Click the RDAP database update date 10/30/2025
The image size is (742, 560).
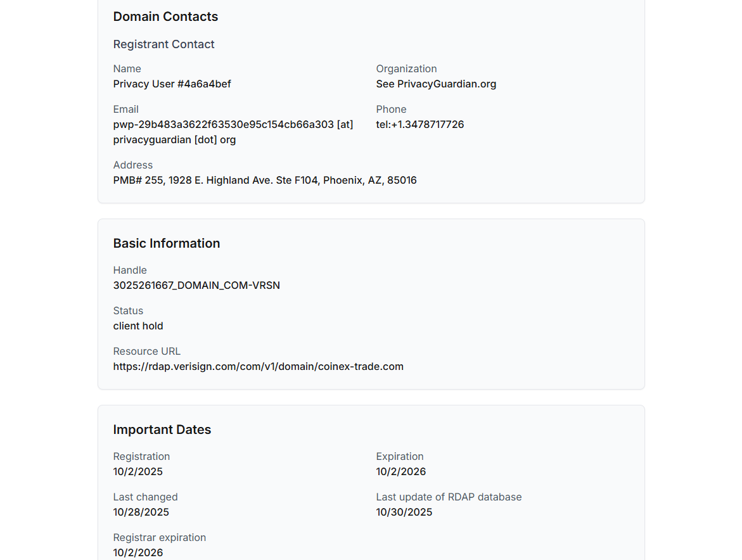(404, 512)
